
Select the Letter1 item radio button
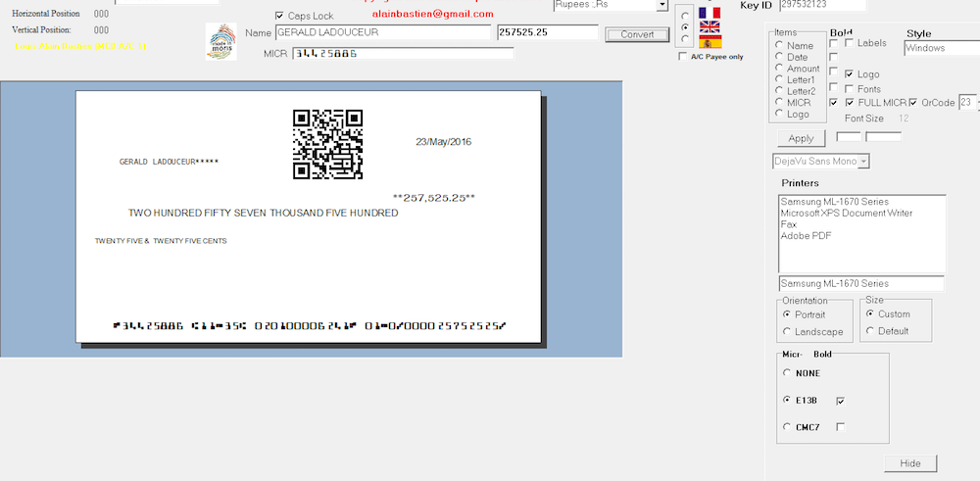[x=779, y=79]
